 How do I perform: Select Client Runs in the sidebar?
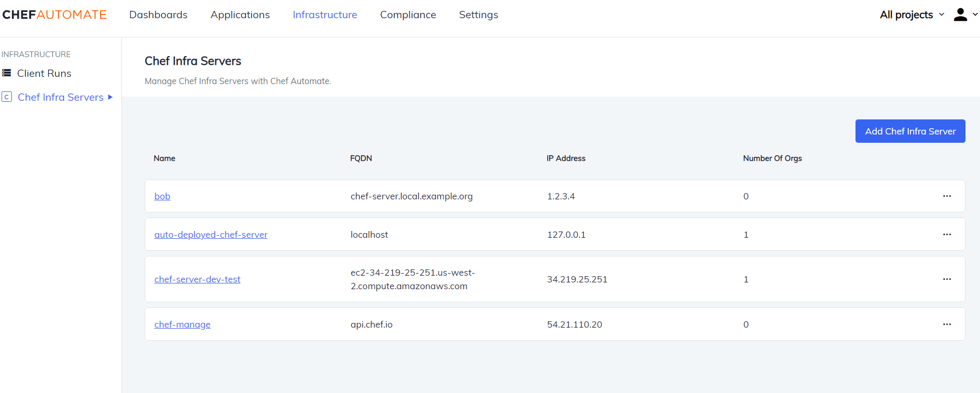tap(44, 73)
